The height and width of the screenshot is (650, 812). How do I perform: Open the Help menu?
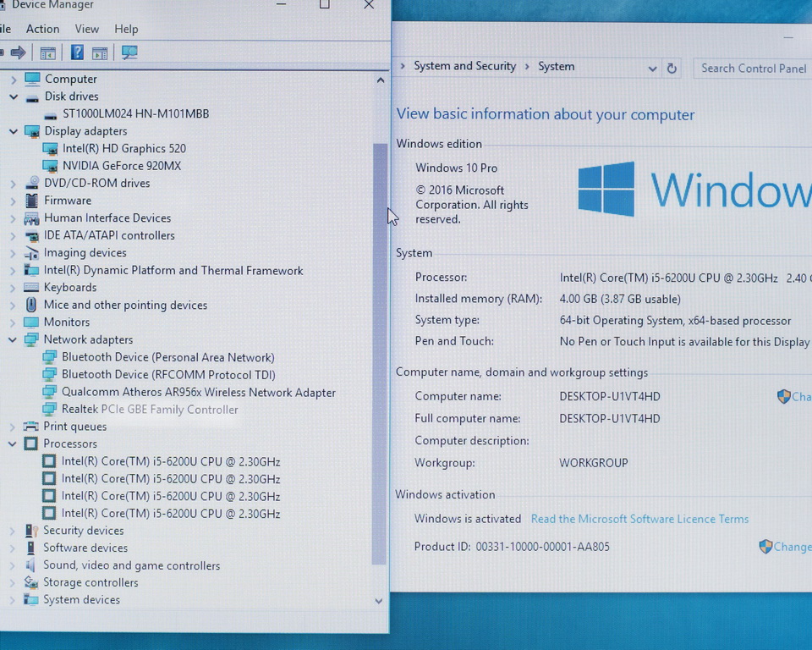pos(126,29)
